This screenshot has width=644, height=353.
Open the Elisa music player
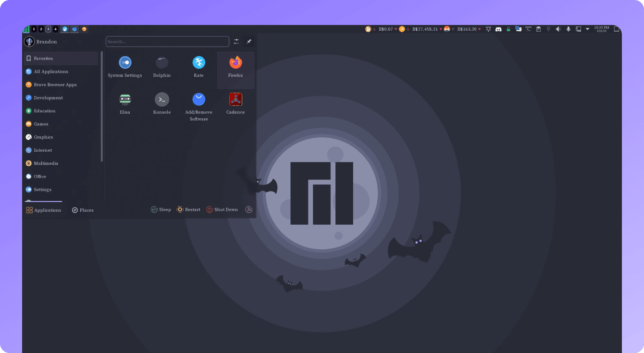(125, 104)
